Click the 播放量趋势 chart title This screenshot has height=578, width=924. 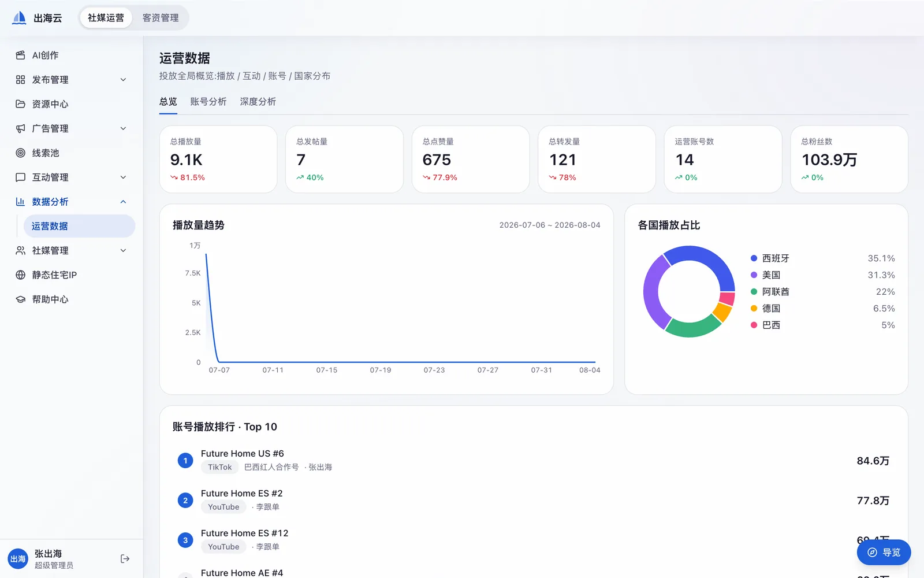198,225
